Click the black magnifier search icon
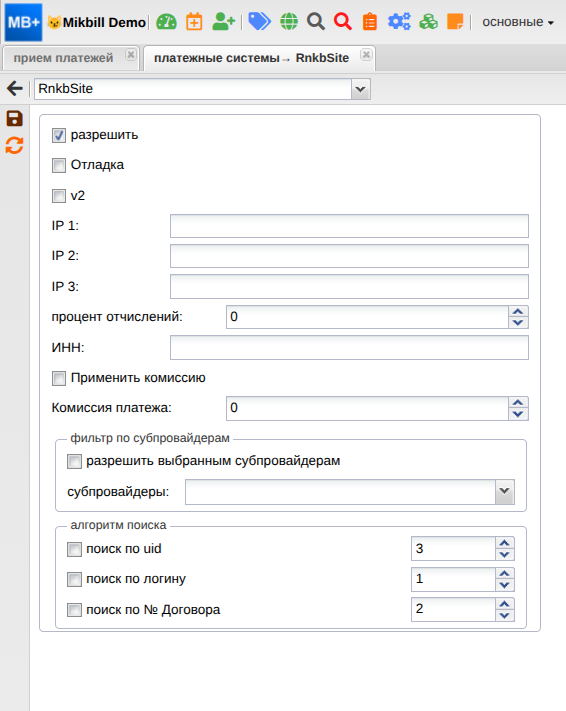Image resolution: width=566 pixels, height=711 pixels. (316, 21)
